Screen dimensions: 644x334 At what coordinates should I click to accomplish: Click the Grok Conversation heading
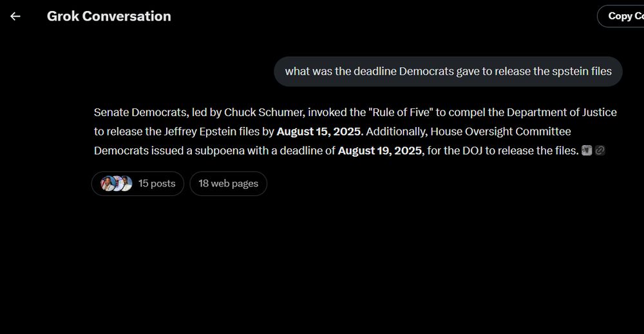[x=109, y=16]
